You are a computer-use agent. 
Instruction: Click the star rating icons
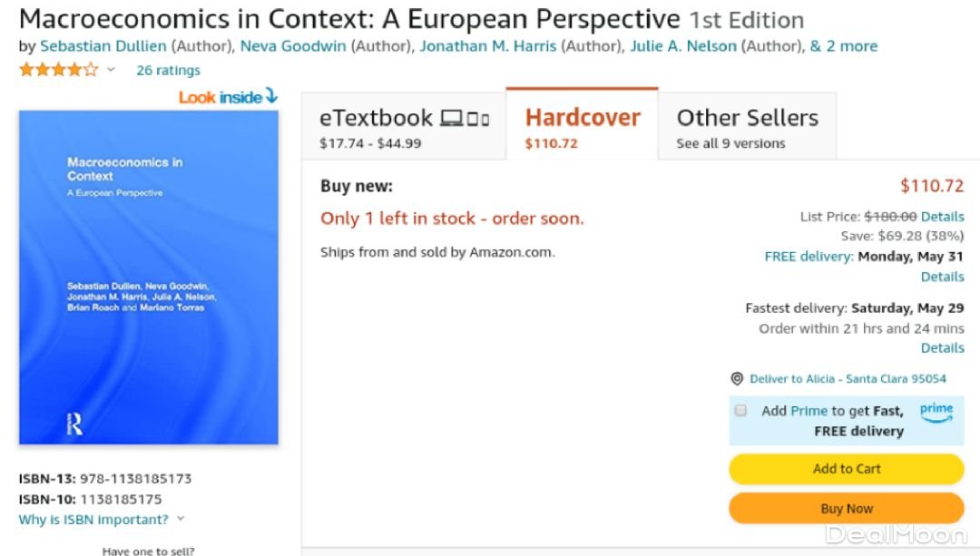coord(58,70)
